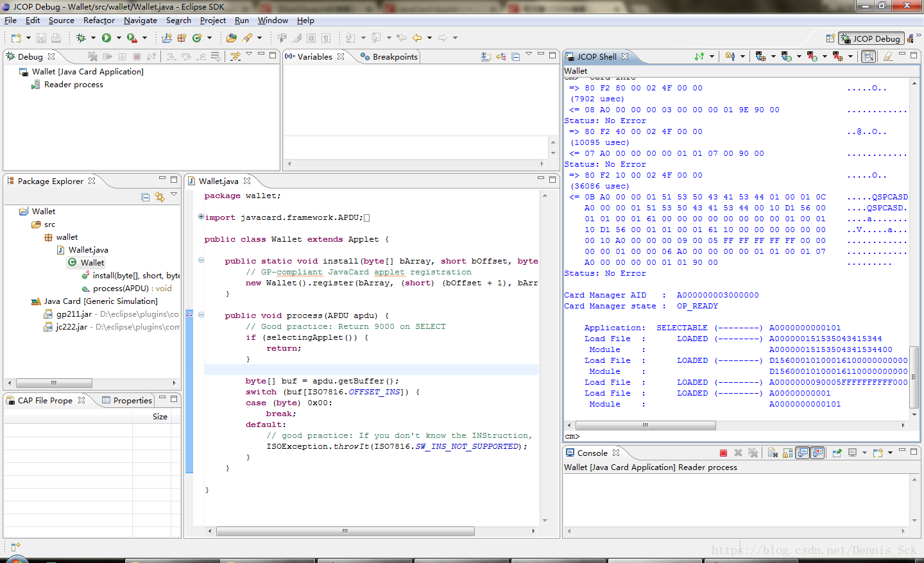
Task: Click Clear Console document icon
Action: [773, 453]
